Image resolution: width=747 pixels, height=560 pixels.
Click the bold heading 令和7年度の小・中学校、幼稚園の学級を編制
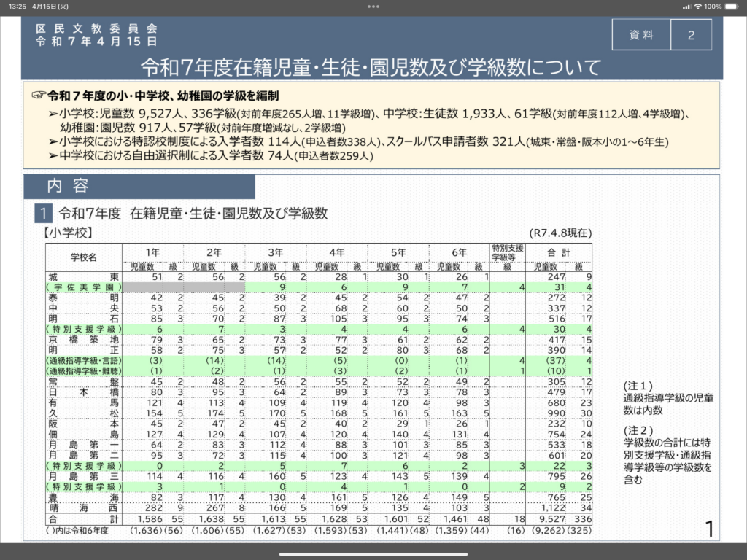tap(163, 96)
